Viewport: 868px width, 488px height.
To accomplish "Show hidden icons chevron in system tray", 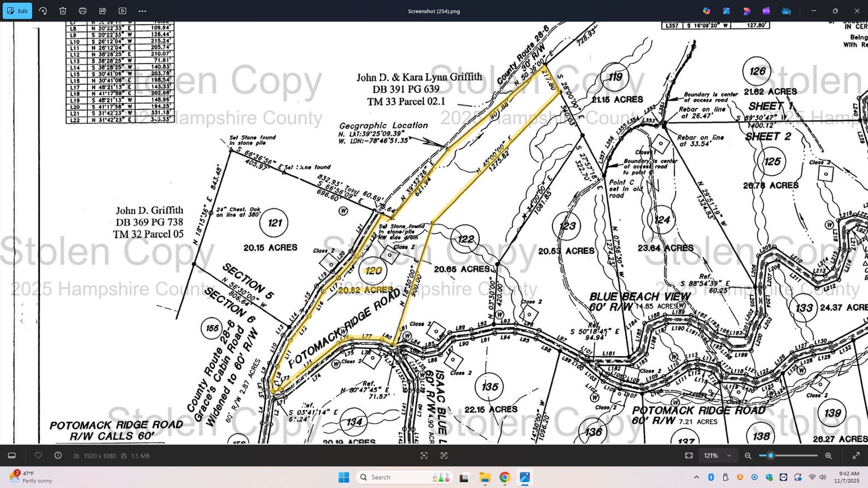I will click(x=696, y=477).
